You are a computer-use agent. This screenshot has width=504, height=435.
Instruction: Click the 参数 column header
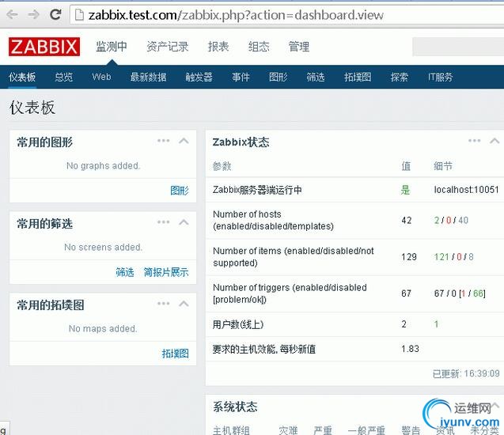click(x=222, y=166)
